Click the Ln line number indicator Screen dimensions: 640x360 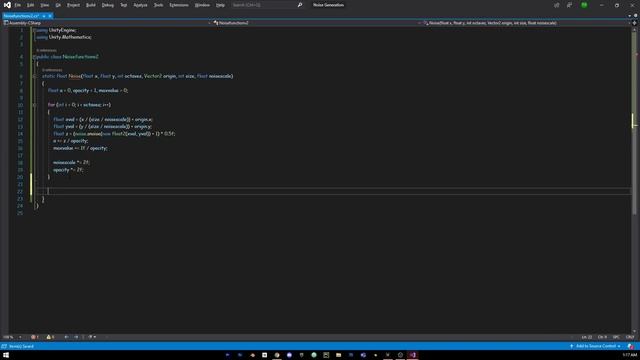tap(587, 337)
